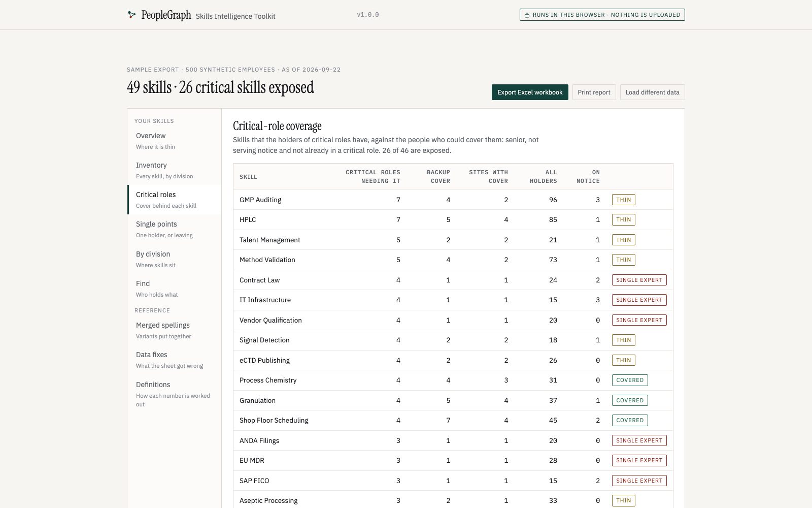
Task: Select Critical roles in the sidebar
Action: coord(174,200)
